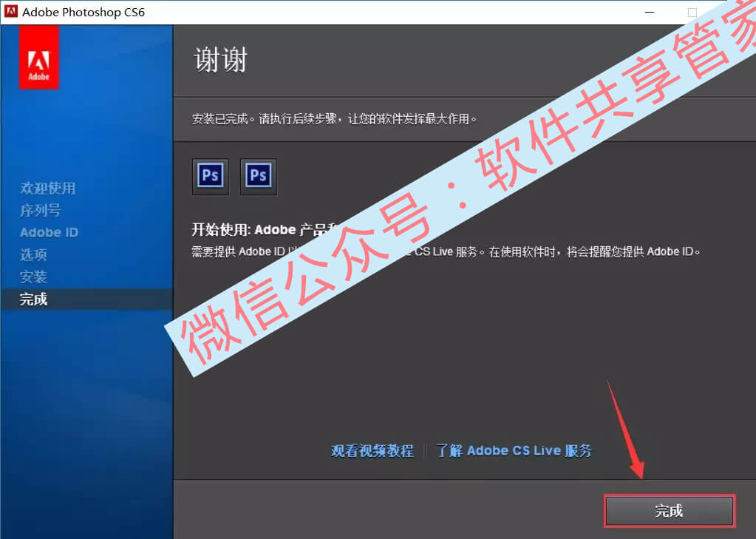Click the disabled maximize button
The height and width of the screenshot is (539, 756).
click(x=692, y=12)
